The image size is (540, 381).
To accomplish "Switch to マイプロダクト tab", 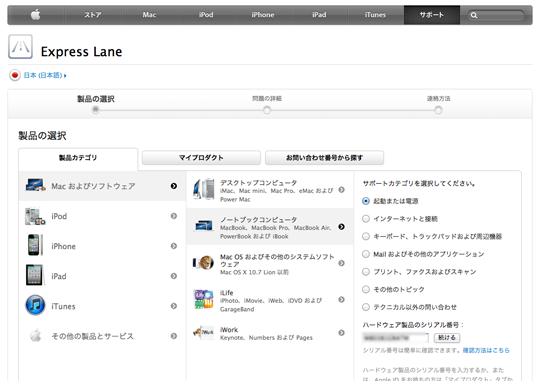I will click(x=201, y=158).
